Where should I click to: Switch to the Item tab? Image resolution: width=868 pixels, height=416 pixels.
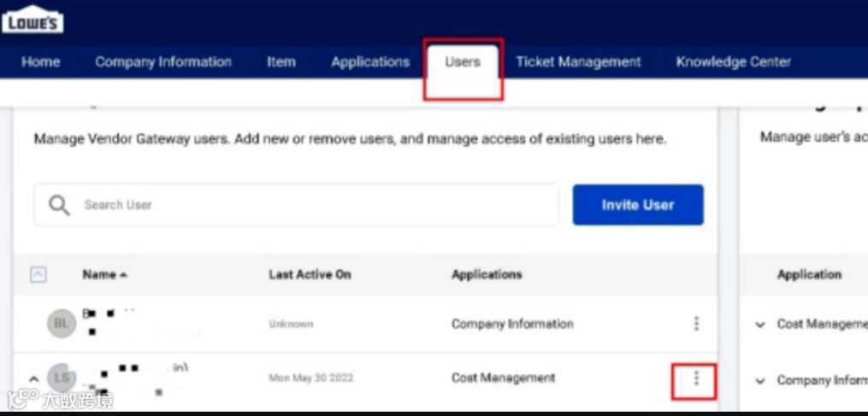pos(281,62)
